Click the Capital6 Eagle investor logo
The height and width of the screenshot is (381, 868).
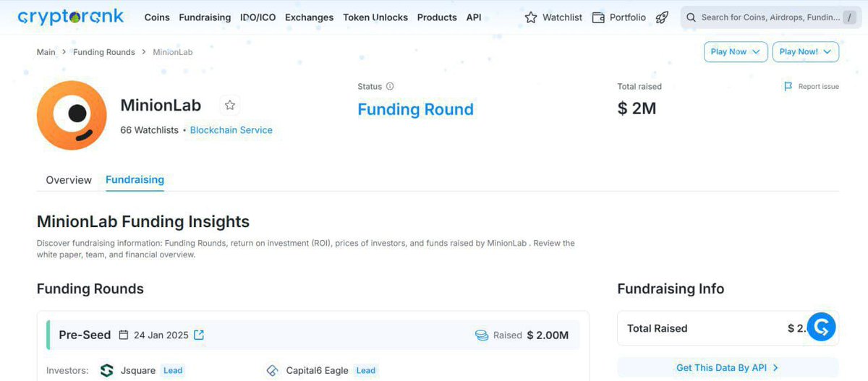272,371
